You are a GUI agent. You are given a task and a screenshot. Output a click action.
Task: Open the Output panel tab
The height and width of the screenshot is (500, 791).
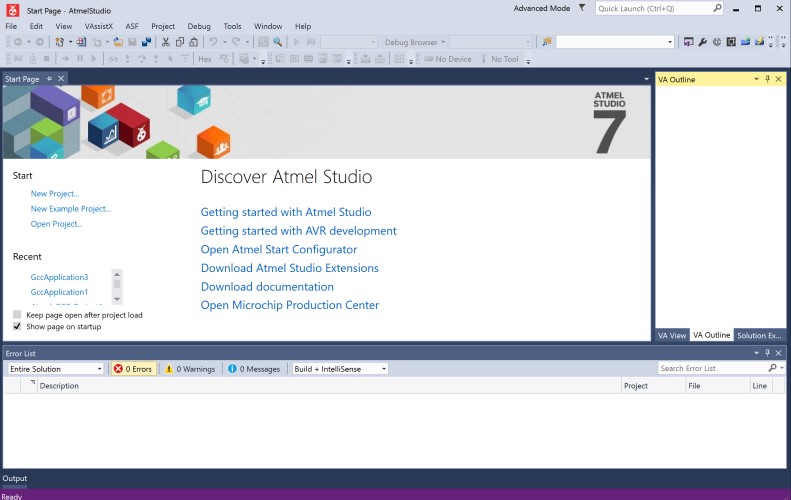[15, 478]
